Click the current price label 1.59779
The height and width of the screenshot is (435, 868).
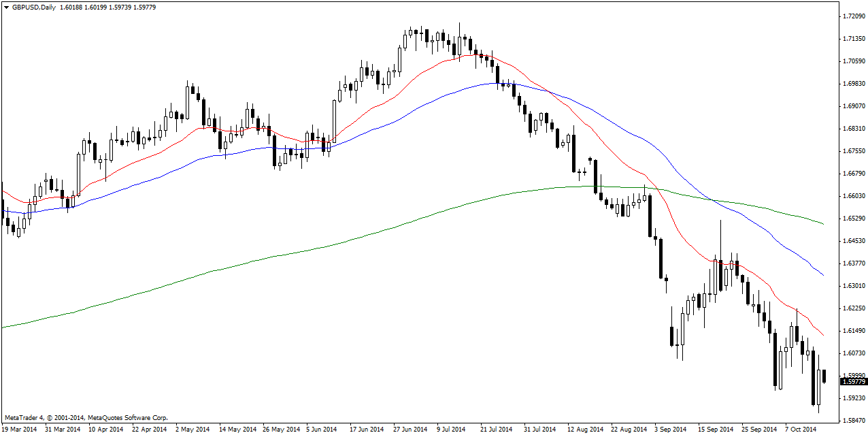(853, 382)
